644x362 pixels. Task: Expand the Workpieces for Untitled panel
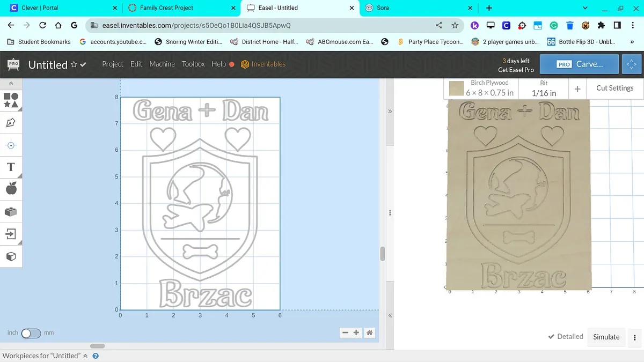pyautogui.click(x=85, y=356)
